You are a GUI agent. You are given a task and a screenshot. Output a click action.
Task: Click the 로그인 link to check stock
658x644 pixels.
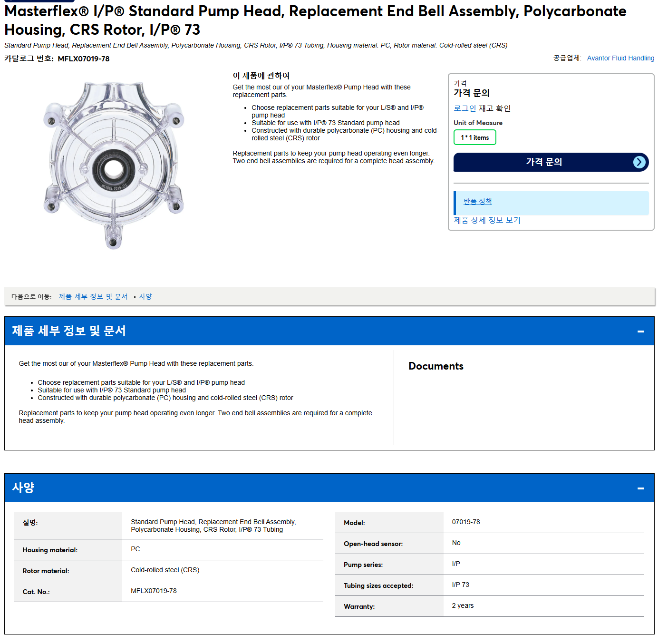pyautogui.click(x=464, y=108)
